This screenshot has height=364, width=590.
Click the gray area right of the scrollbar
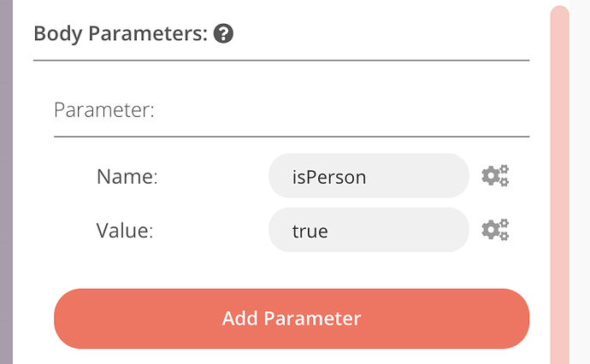(x=580, y=182)
